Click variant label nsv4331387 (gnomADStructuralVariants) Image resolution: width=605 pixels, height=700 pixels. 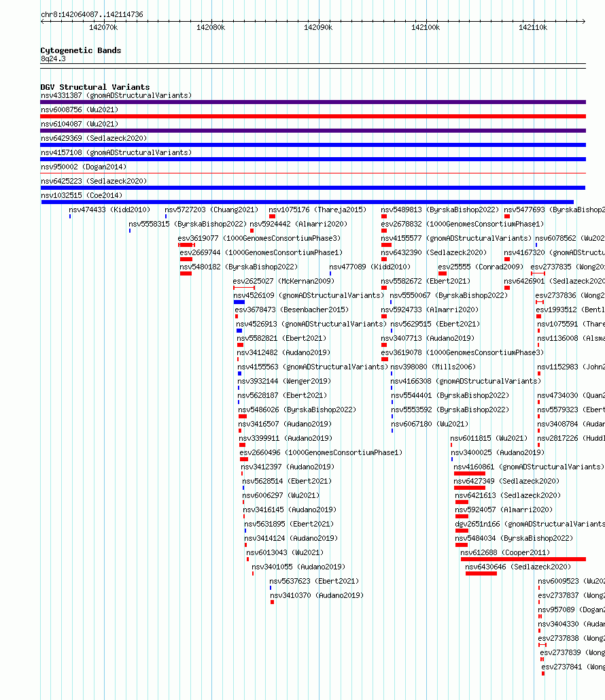pos(116,95)
